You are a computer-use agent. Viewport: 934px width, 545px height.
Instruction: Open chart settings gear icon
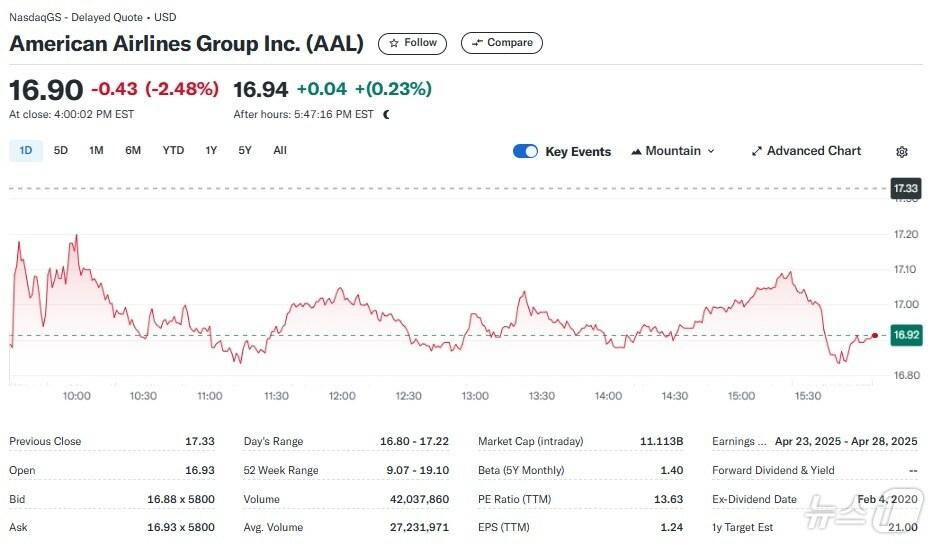(x=902, y=152)
